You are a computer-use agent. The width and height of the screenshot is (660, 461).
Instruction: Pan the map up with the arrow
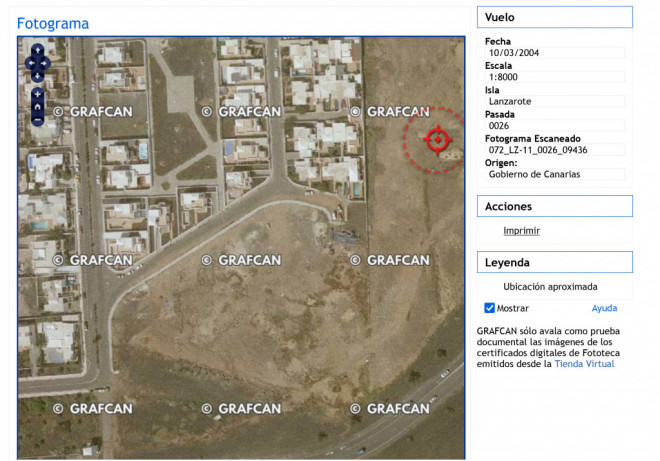[x=37, y=50]
